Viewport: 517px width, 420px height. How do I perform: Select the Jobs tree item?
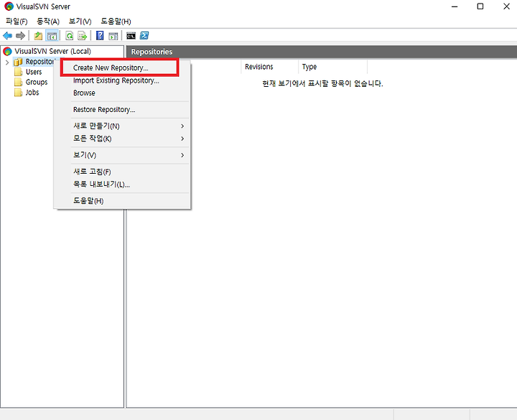pos(32,93)
